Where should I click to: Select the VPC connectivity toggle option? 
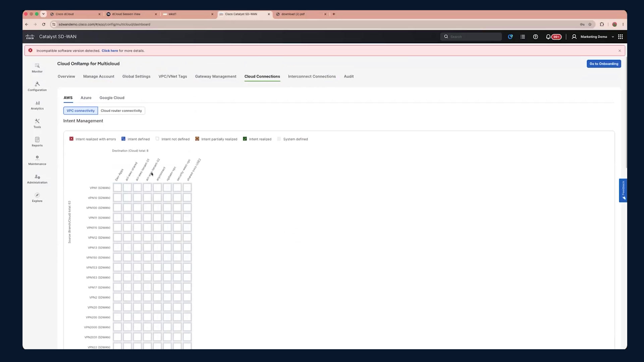click(x=80, y=111)
